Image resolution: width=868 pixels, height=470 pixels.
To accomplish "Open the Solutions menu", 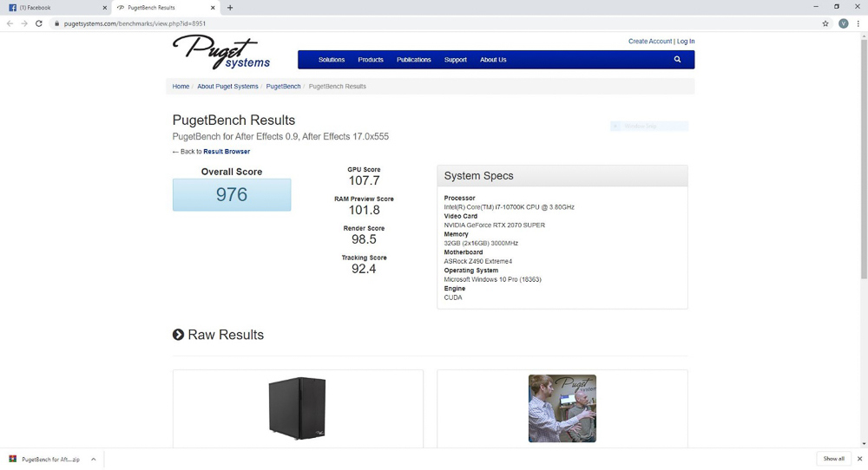I will click(x=332, y=60).
